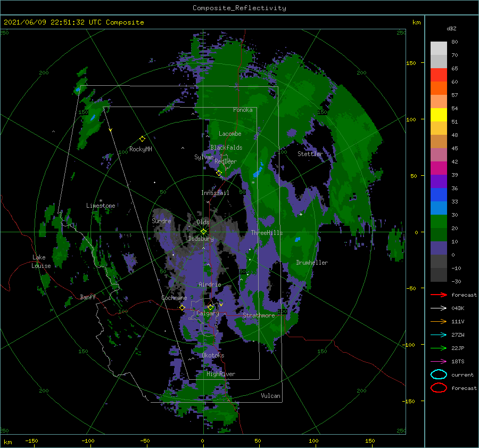Click the Didsbury city label
This screenshot has width=479, height=448.
pos(201,239)
